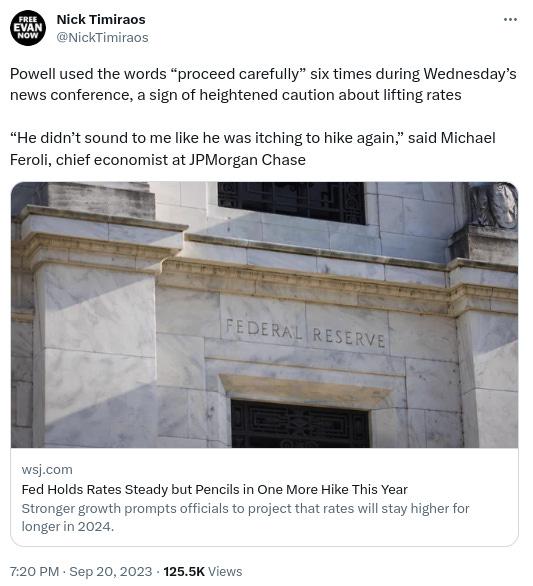
Task: Open the Fed Holds Rates Steady headline
Action: [215, 489]
